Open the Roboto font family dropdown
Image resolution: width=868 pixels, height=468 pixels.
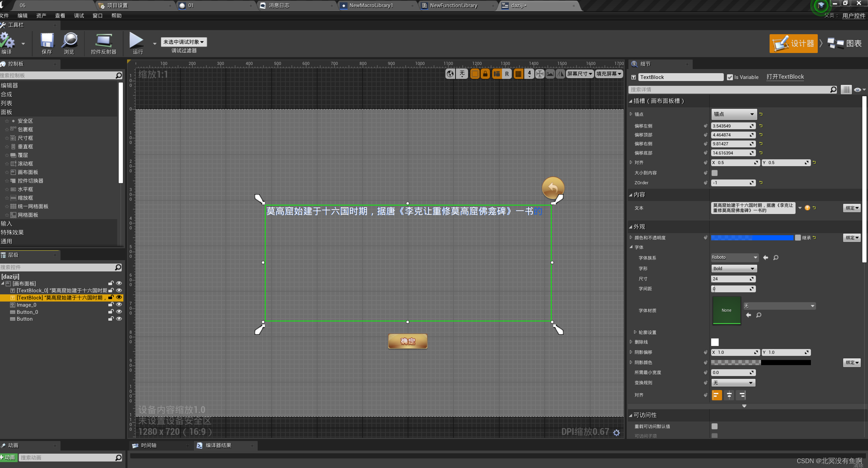tap(734, 257)
